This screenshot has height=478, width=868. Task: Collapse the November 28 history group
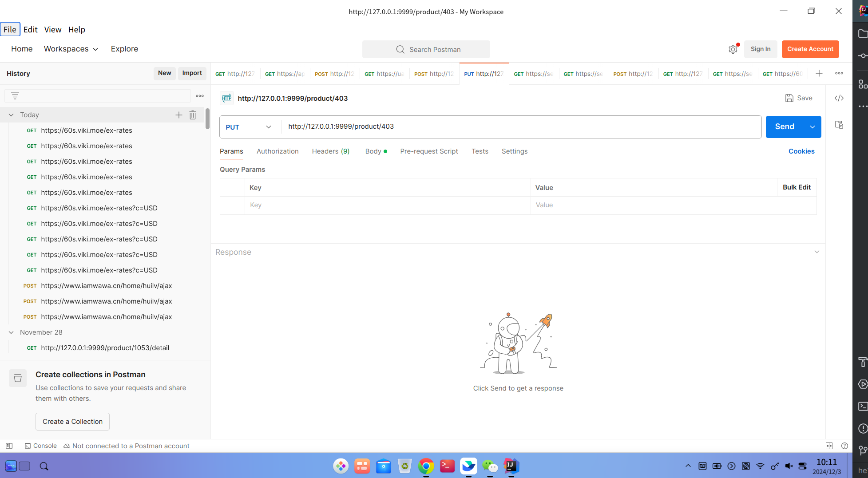click(x=11, y=332)
